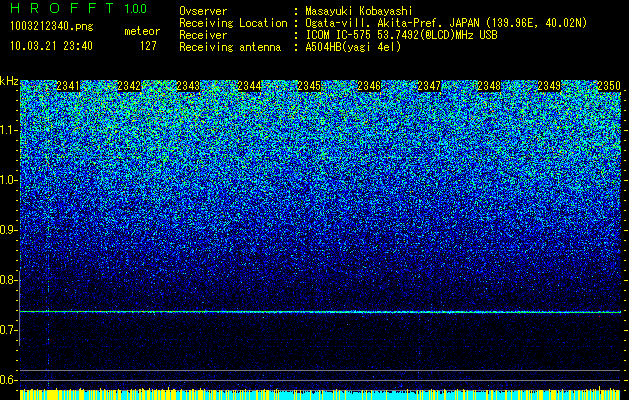Viewport: 629px width, 400px height.
Task: Click the Receiving antenna label
Action: click(x=230, y=47)
